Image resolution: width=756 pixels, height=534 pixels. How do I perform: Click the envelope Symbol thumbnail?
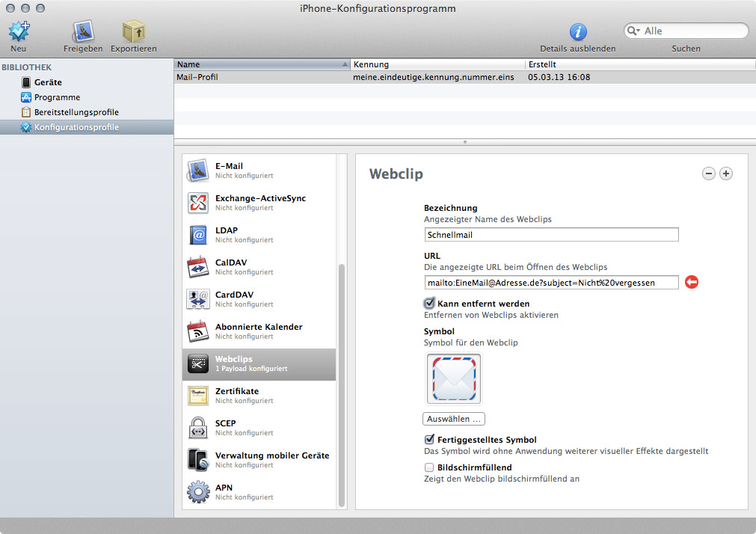(454, 379)
